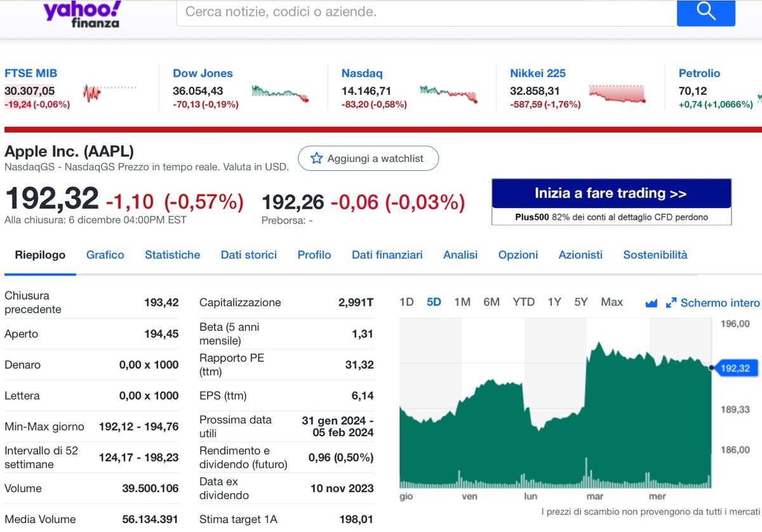Click the 'Prossima data utili' label
Screen dimensions: 762x532
(x=236, y=427)
